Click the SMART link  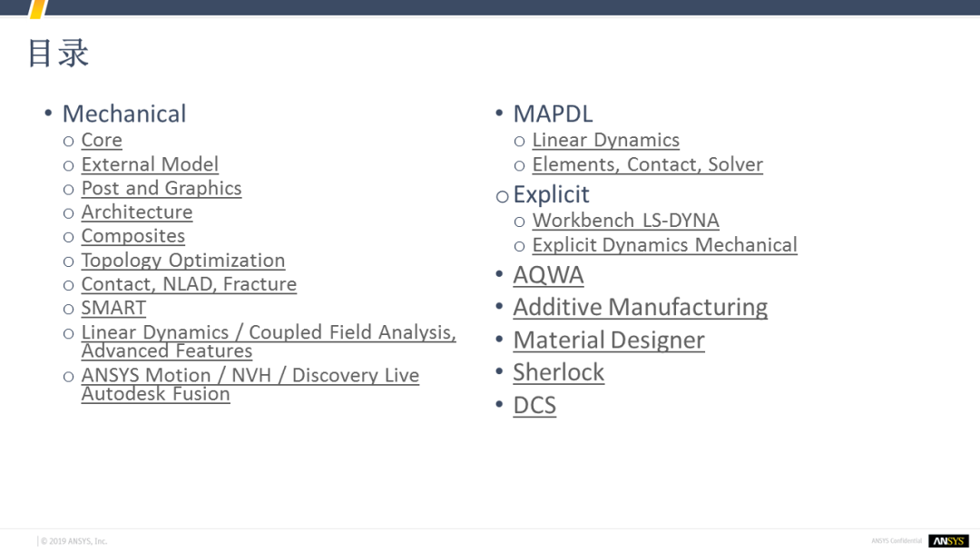click(113, 308)
